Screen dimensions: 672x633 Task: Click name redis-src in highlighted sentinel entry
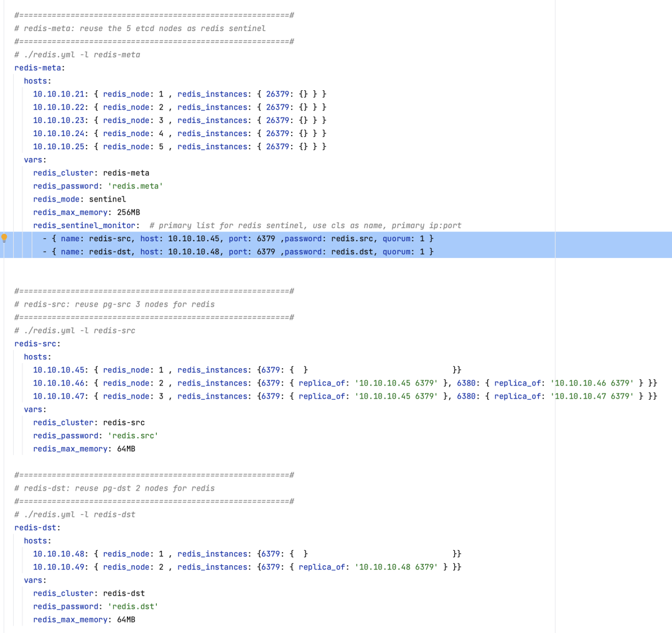click(110, 238)
